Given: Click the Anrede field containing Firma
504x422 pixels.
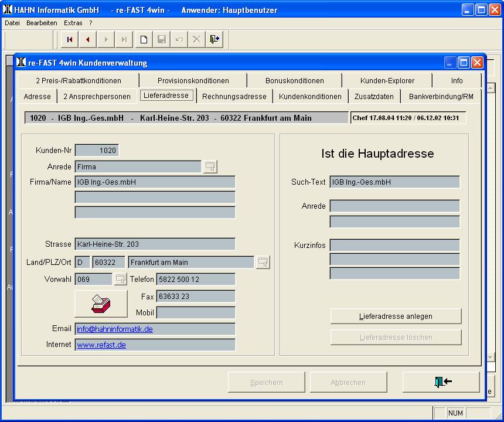Looking at the screenshot, I should click(138, 166).
